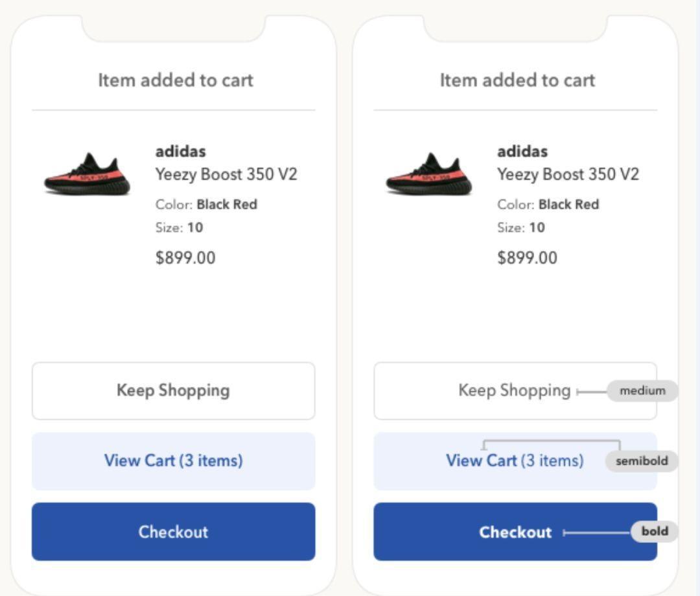Click right Item added to cart heading
Screen dimensions: 700x596
[x=517, y=80]
